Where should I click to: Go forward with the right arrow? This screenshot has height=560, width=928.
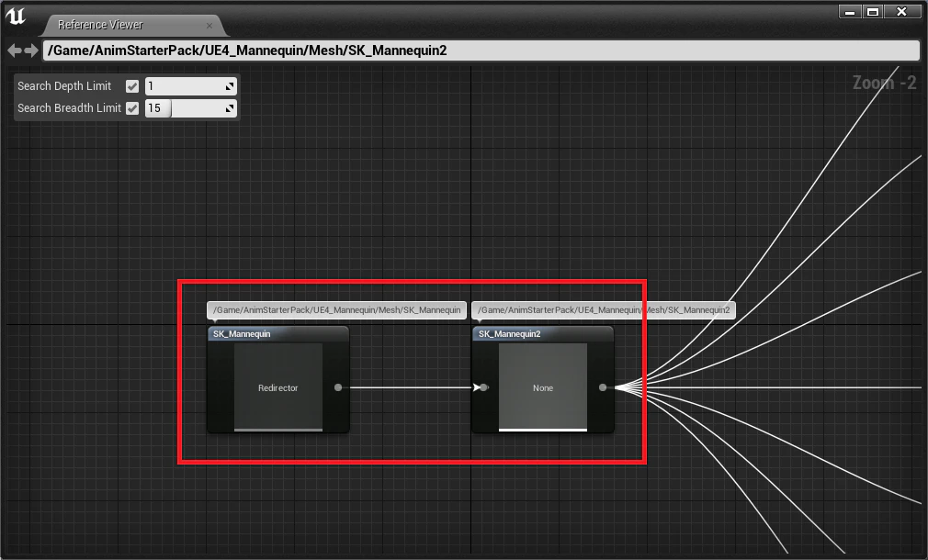31,50
